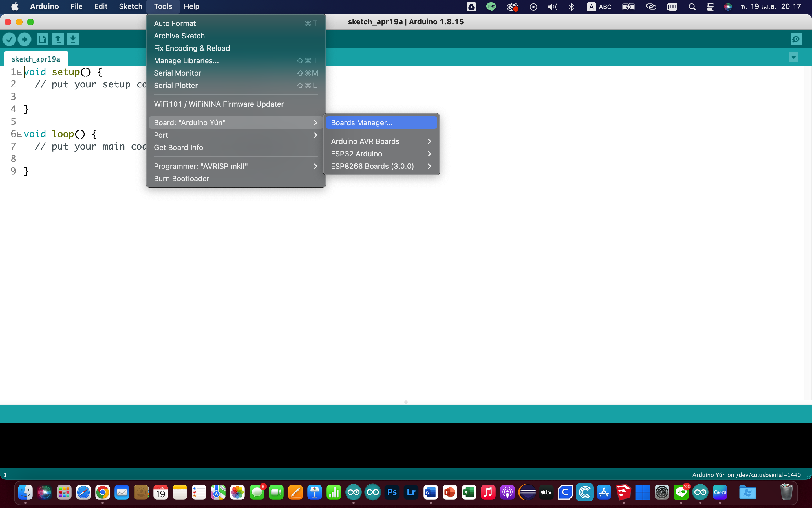This screenshot has height=508, width=812.
Task: Open Boards Manager... from the submenu
Action: (381, 123)
